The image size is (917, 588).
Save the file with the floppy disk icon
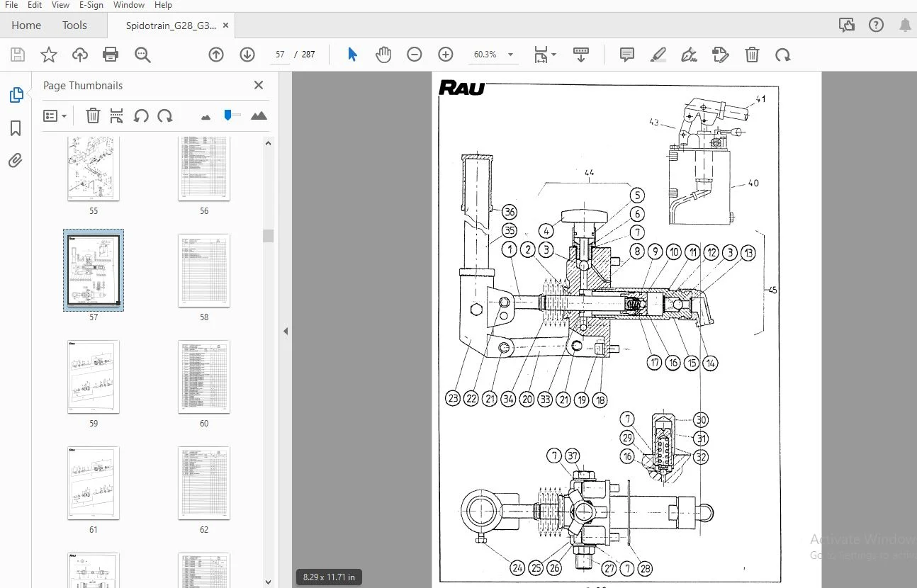tap(18, 55)
